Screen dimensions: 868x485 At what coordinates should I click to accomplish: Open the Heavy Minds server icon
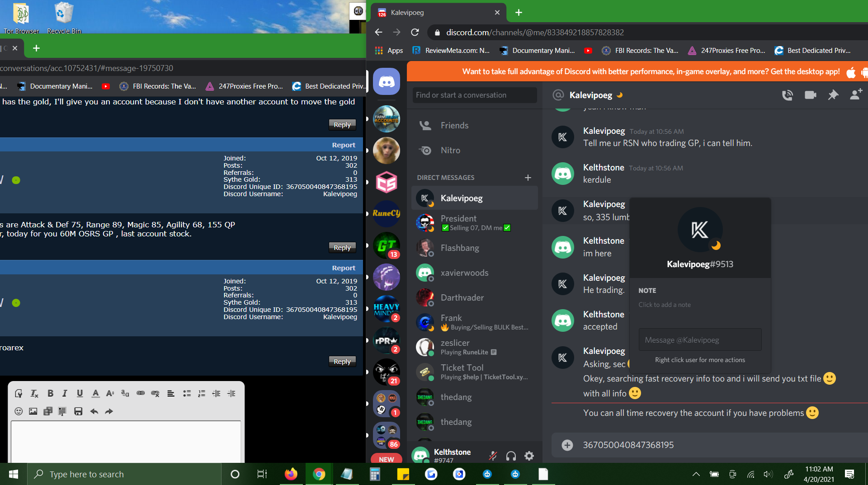[x=387, y=309]
